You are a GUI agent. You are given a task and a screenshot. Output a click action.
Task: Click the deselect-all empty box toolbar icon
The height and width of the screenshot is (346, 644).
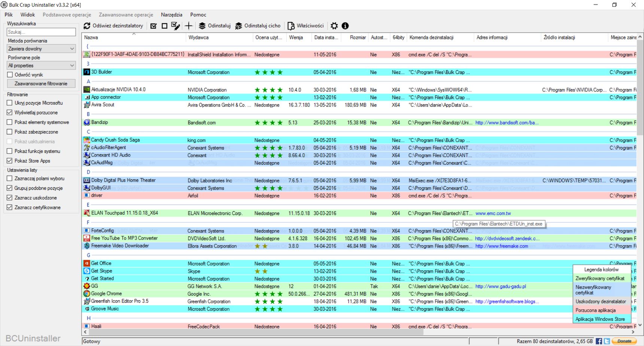point(164,26)
